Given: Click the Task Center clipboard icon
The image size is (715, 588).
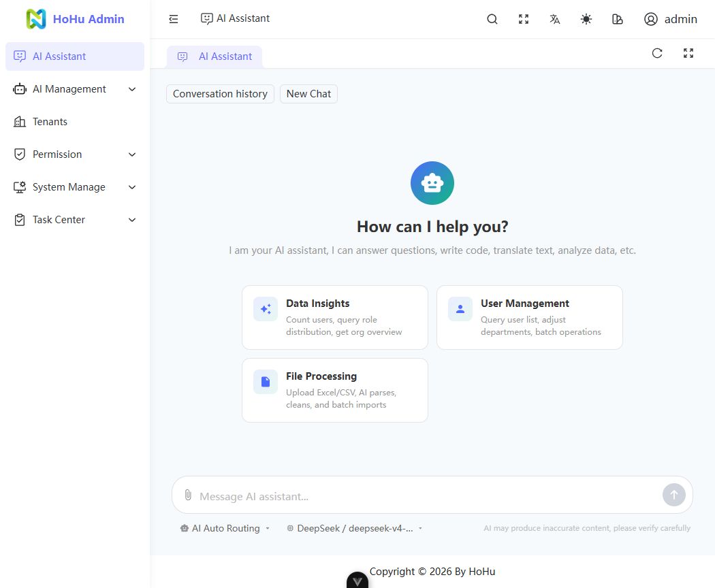Looking at the screenshot, I should click(20, 220).
